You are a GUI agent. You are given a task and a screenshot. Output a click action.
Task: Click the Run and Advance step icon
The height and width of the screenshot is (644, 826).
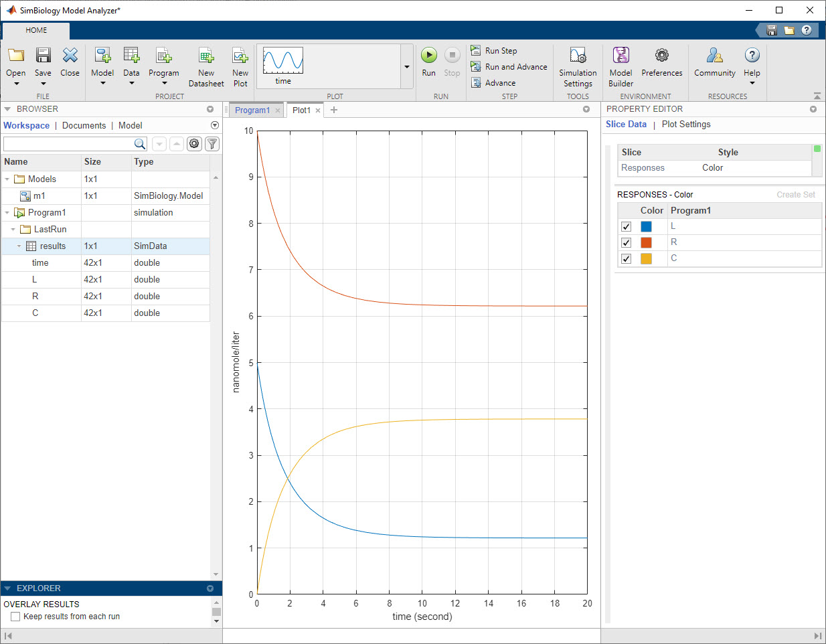[476, 67]
